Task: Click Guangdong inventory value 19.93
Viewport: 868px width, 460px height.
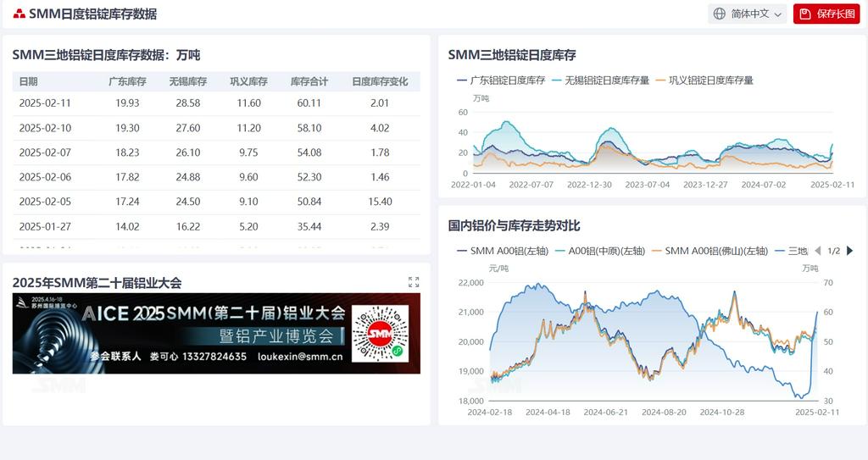Action: click(127, 103)
